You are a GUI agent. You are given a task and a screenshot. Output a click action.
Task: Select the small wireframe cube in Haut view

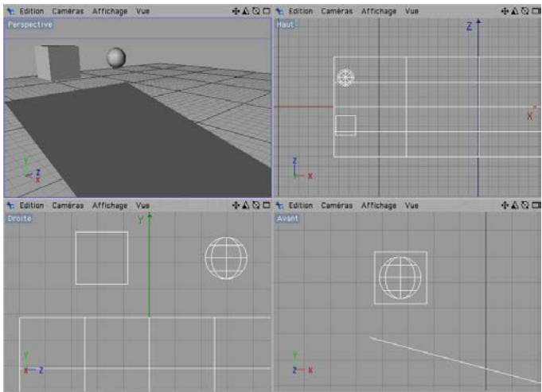345,126
